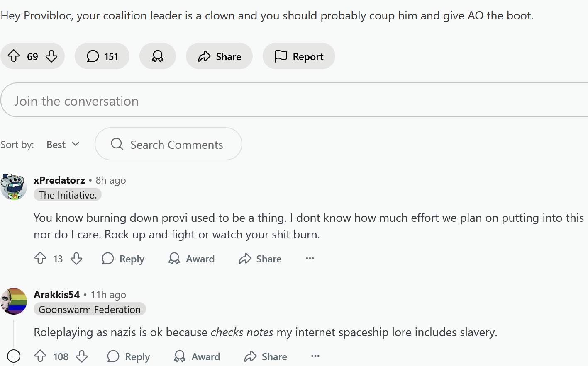Viewport: 588px width, 366px height.
Task: Downvote xPredatorz's comment
Action: point(76,259)
